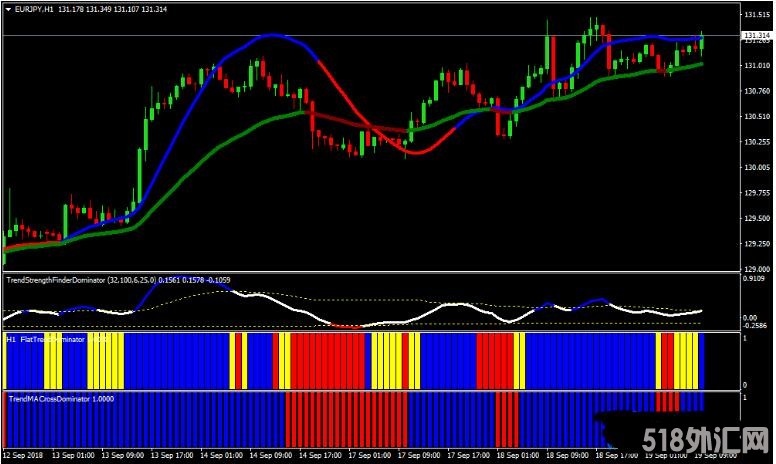Image resolution: width=776 pixels, height=464 pixels.
Task: Select the current price tag 131.314 on the axis
Action: (x=757, y=36)
